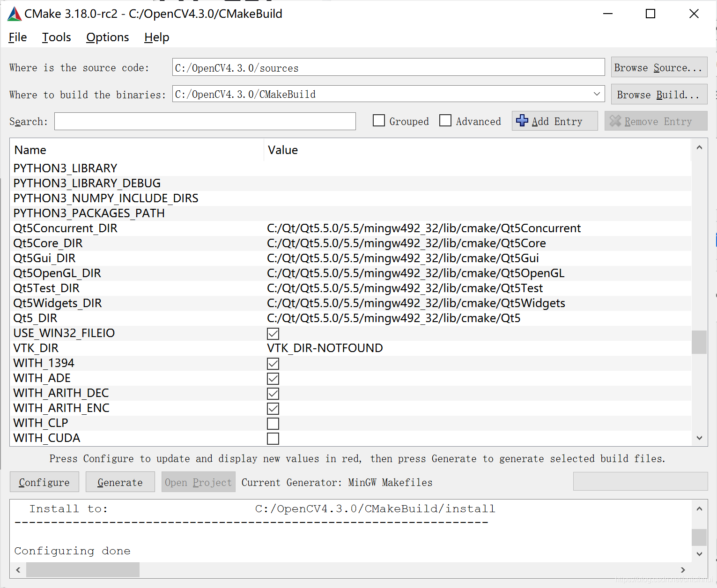Click the Qt5Widgets_DIR path value
The width and height of the screenshot is (717, 588).
click(416, 303)
